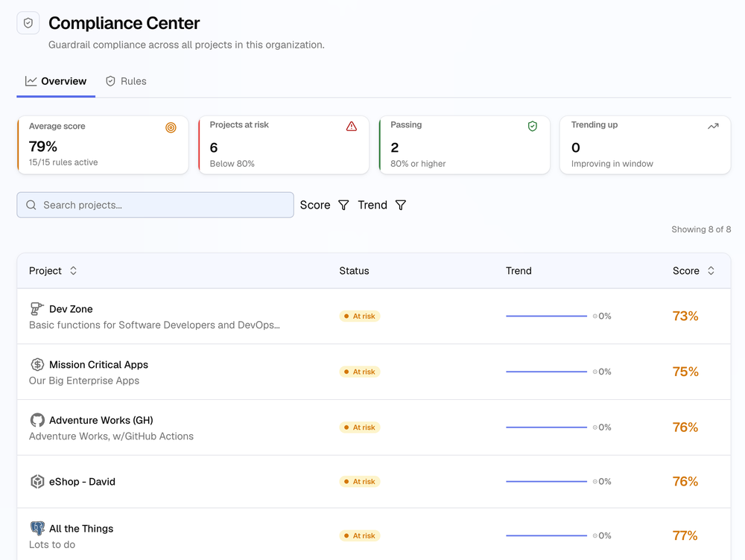
Task: Click the eShop - David trend sparkline
Action: 546,481
